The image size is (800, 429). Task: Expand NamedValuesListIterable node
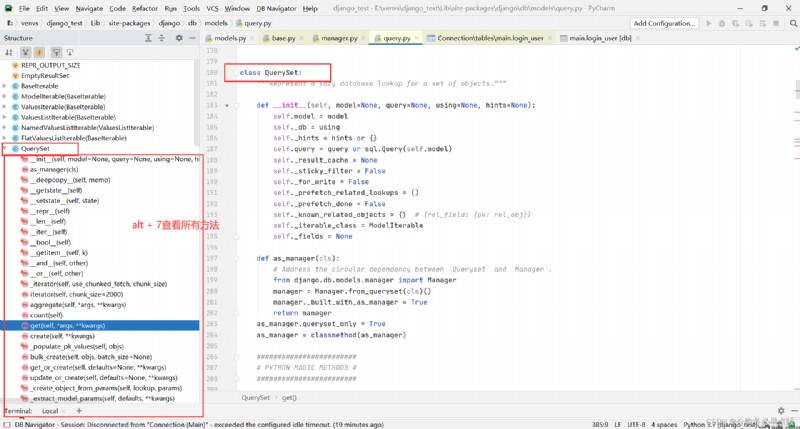5,128
